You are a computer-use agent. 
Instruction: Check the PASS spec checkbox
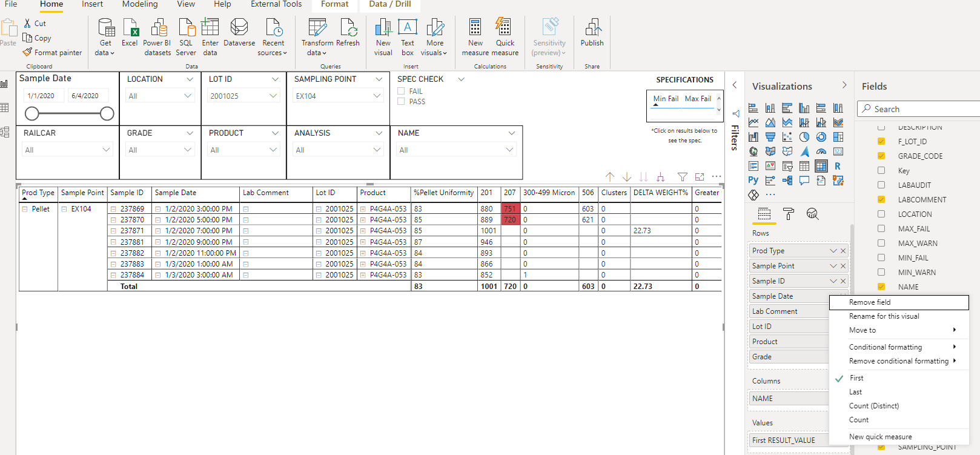[x=401, y=101]
